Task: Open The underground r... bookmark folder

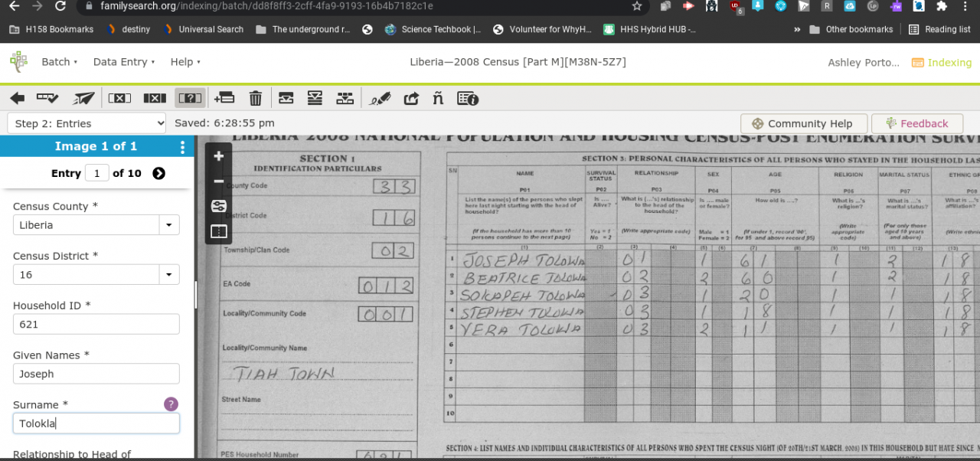Action: click(x=303, y=30)
